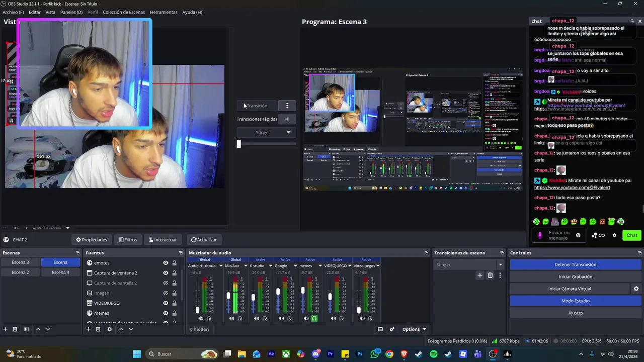Delete selected scene with trash icon
Viewport: 644px width, 362px height.
pyautogui.click(x=15, y=329)
